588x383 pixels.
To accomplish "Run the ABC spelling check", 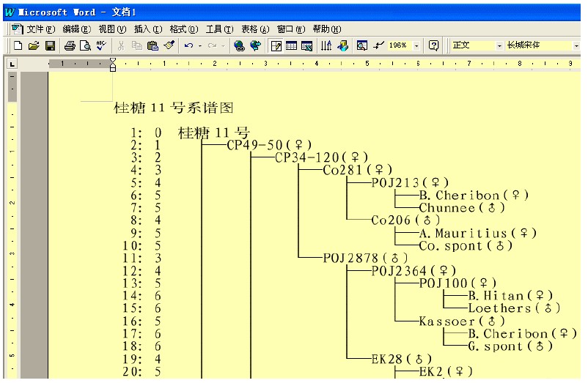I will [x=101, y=45].
